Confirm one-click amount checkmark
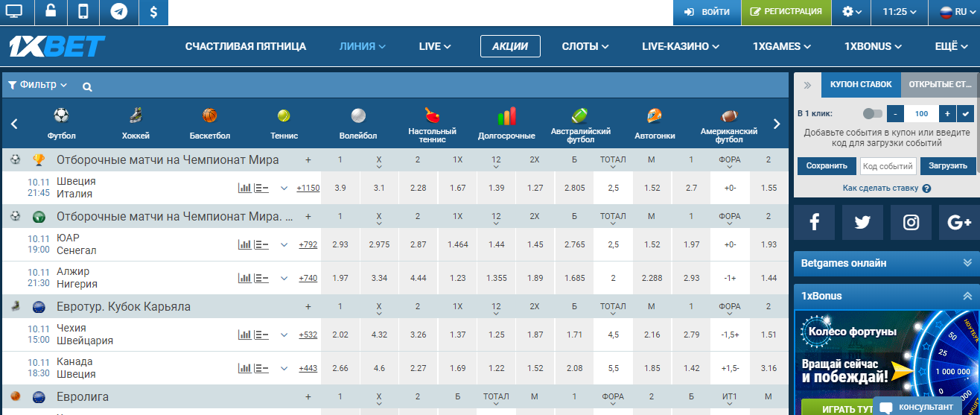 966,113
